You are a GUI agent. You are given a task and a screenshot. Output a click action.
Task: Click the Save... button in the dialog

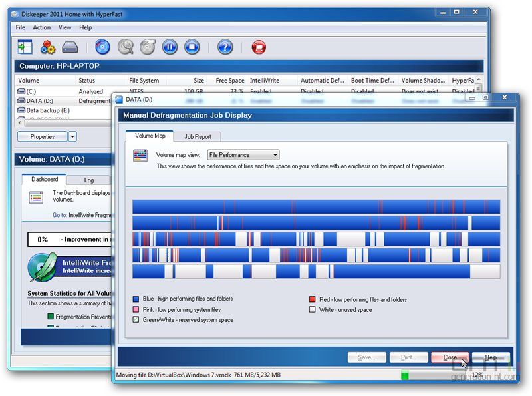367,357
